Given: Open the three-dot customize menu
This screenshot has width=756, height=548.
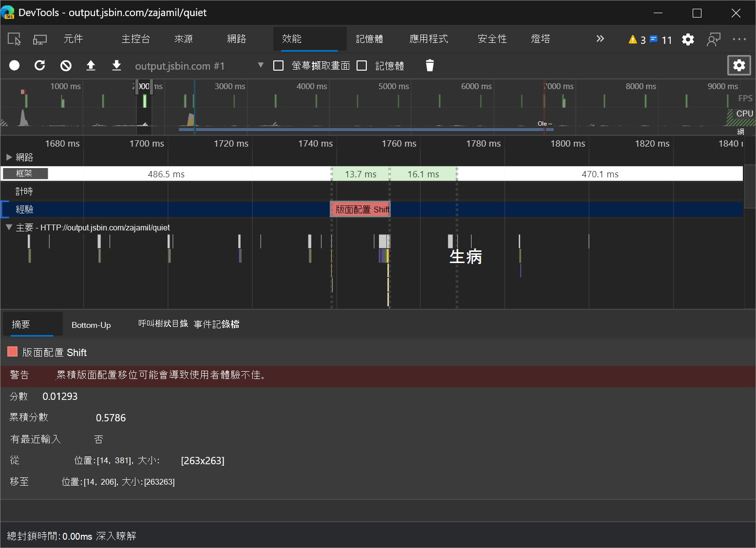Looking at the screenshot, I should (739, 39).
